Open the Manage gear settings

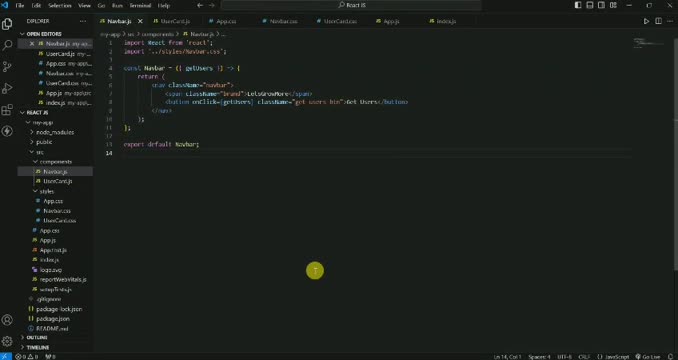coord(7,341)
